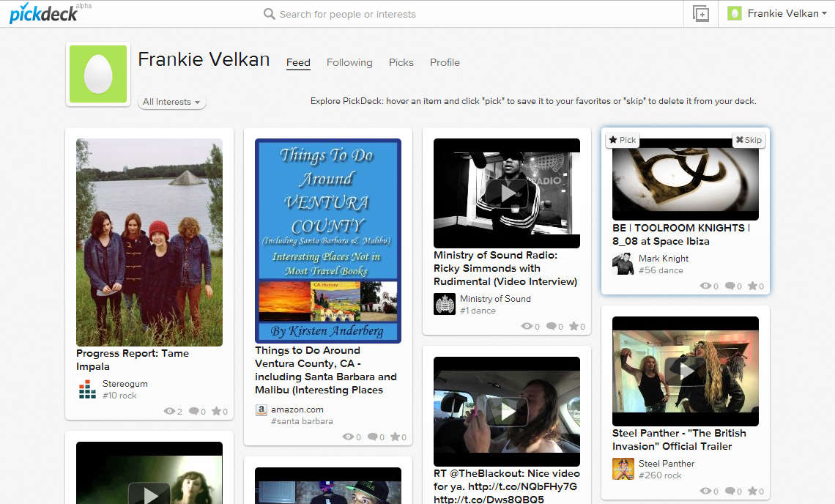This screenshot has height=504, width=835.
Task: Click the #1 dance tag
Action: (478, 311)
